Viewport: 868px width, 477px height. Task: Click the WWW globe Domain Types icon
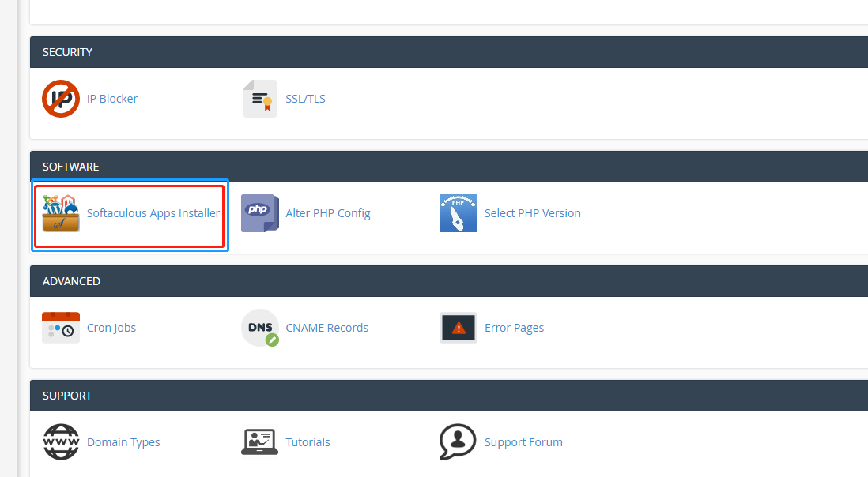click(61, 442)
